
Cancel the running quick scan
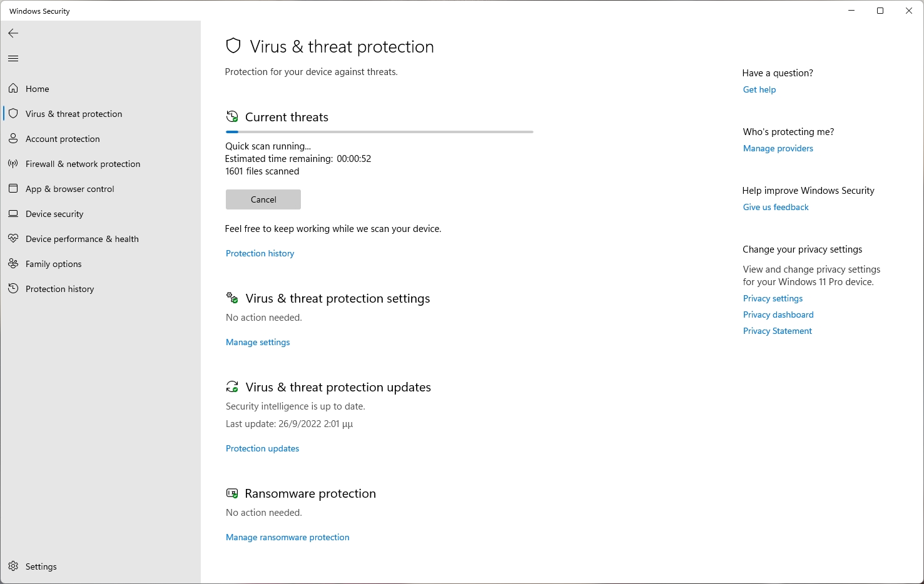(263, 199)
